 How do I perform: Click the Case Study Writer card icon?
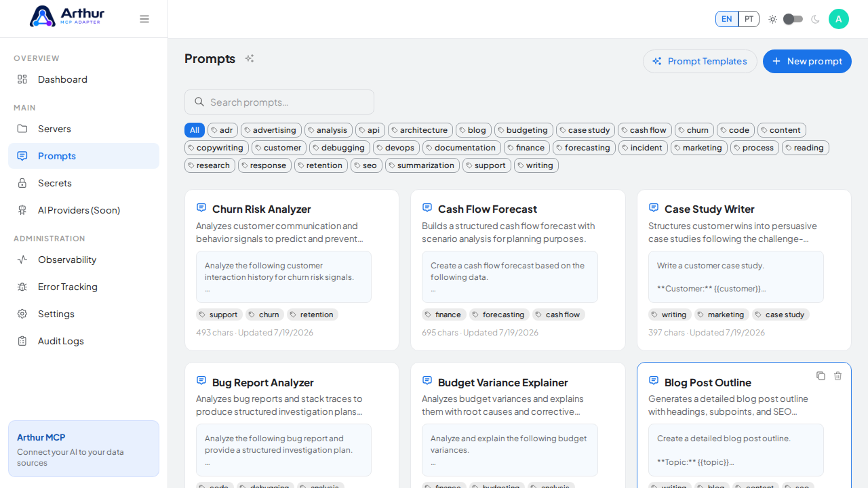654,207
